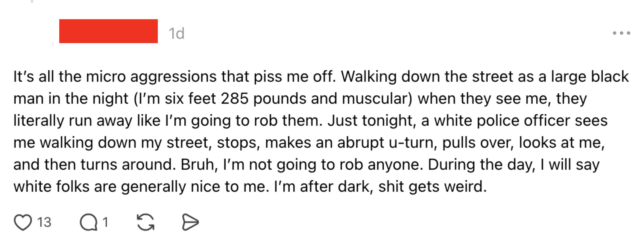Open the three-dot more options menu

[x=621, y=33]
